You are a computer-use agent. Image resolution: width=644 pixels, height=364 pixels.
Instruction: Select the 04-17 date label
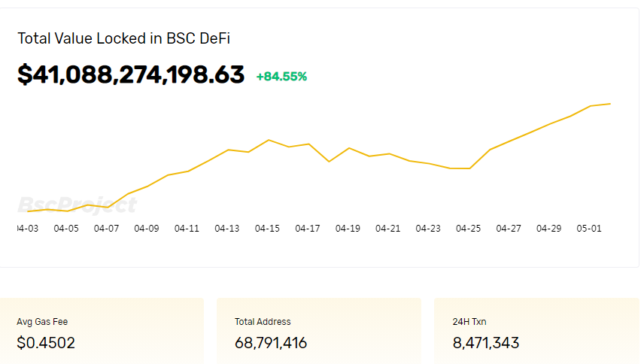[308, 229]
